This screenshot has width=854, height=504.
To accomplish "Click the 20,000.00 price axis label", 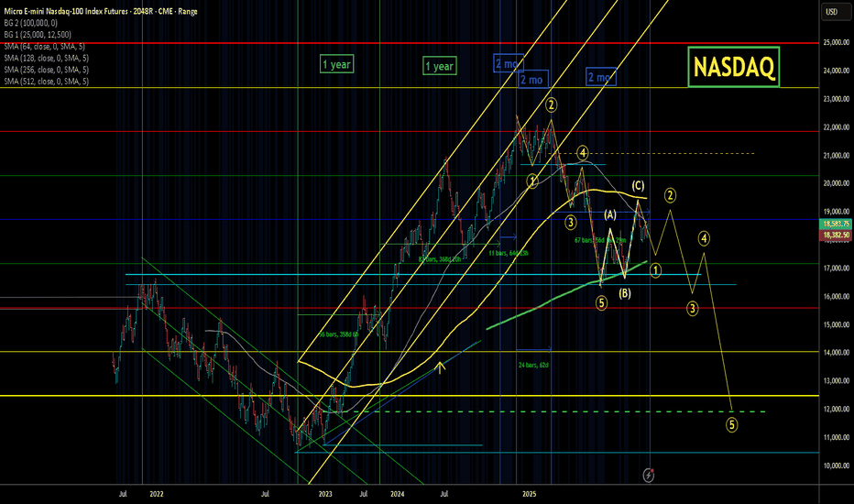I will tap(837, 183).
